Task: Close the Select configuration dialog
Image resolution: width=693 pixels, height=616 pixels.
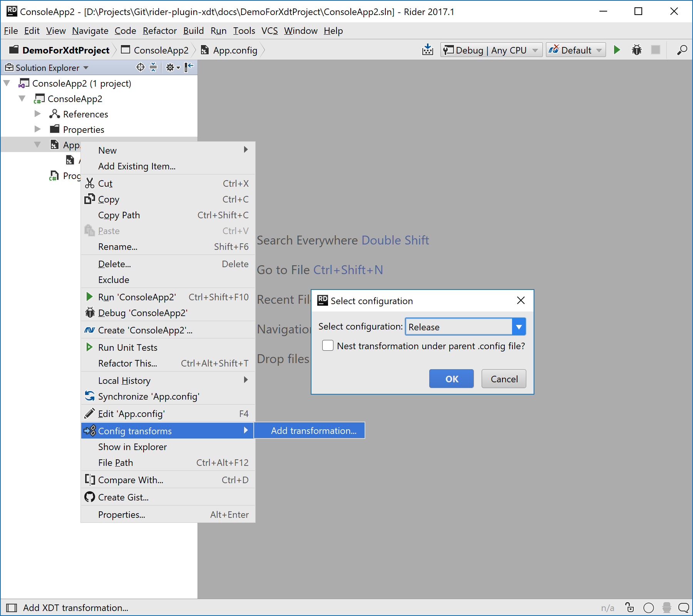Action: click(x=521, y=300)
